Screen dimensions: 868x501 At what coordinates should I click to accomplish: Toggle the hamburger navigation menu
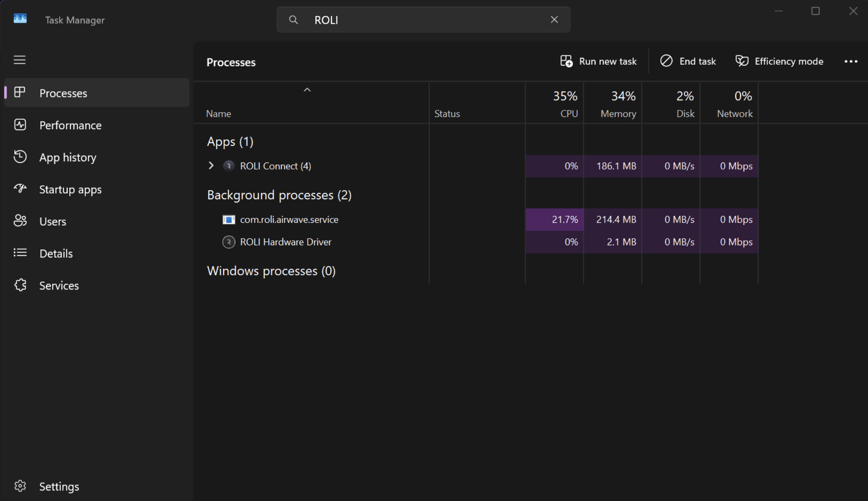[x=20, y=60]
